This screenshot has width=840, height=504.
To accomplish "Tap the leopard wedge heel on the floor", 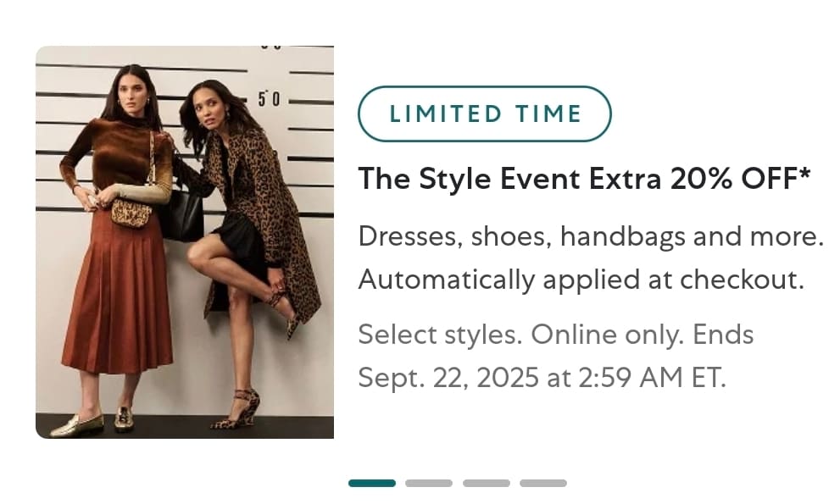I will pyautogui.click(x=238, y=409).
